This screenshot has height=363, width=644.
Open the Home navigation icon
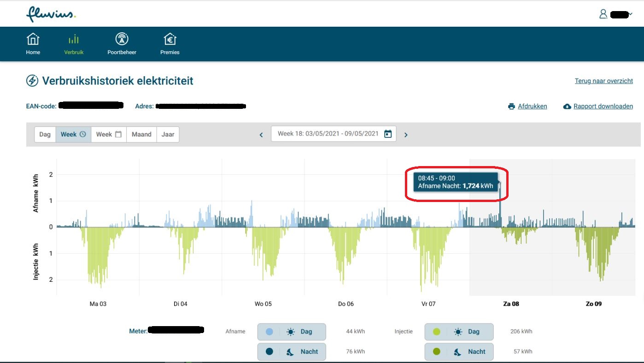[33, 40]
